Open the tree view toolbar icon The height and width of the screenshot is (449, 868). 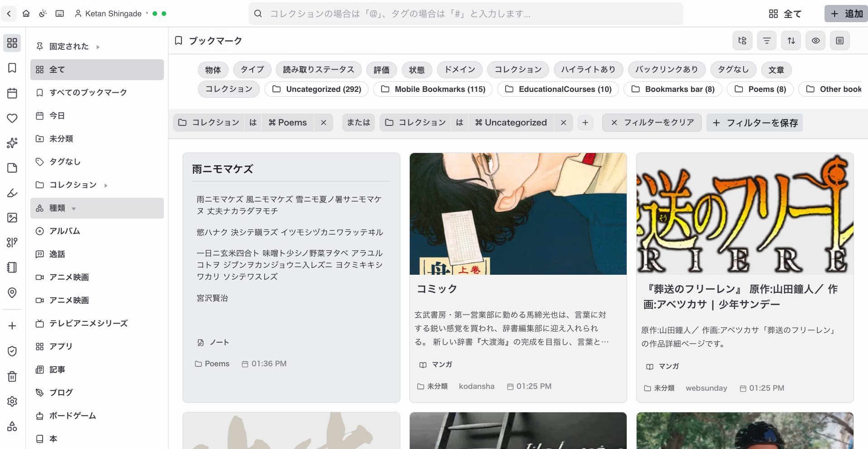click(743, 41)
